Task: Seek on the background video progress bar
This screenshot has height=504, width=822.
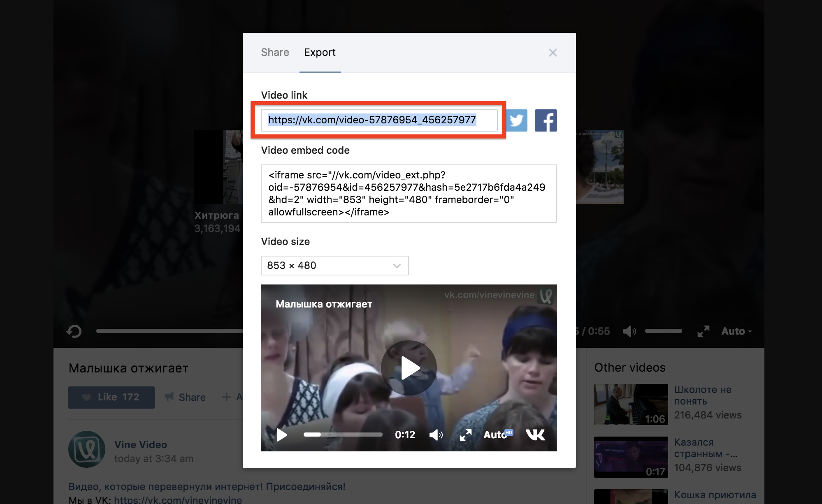Action: click(170, 331)
